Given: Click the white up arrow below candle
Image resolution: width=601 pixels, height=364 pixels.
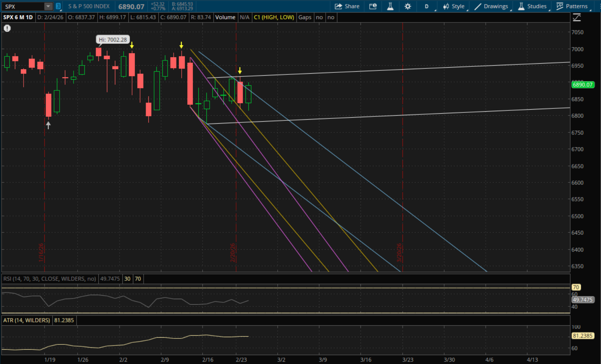Looking at the screenshot, I should tap(48, 125).
